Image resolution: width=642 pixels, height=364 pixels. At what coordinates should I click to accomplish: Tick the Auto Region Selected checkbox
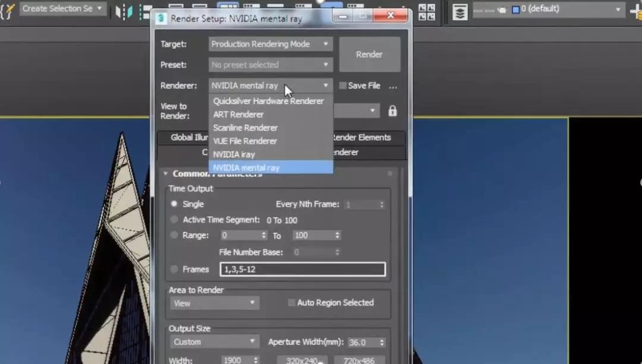(x=291, y=303)
